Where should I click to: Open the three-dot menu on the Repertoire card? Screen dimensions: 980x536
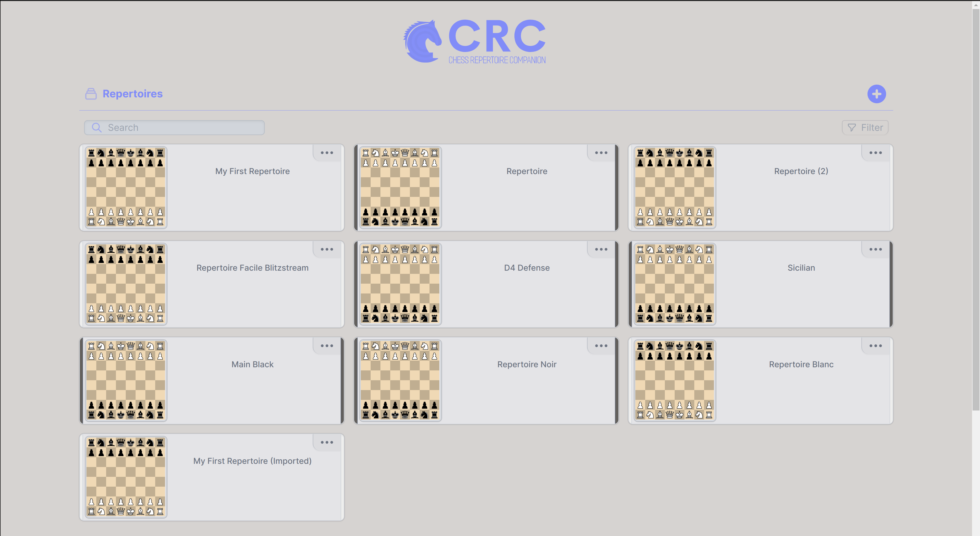601,153
